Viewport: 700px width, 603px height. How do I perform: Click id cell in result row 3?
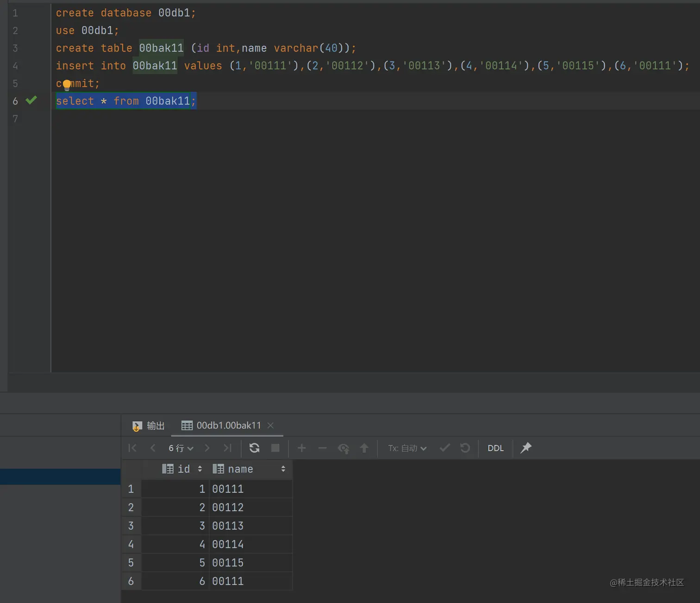[175, 526]
